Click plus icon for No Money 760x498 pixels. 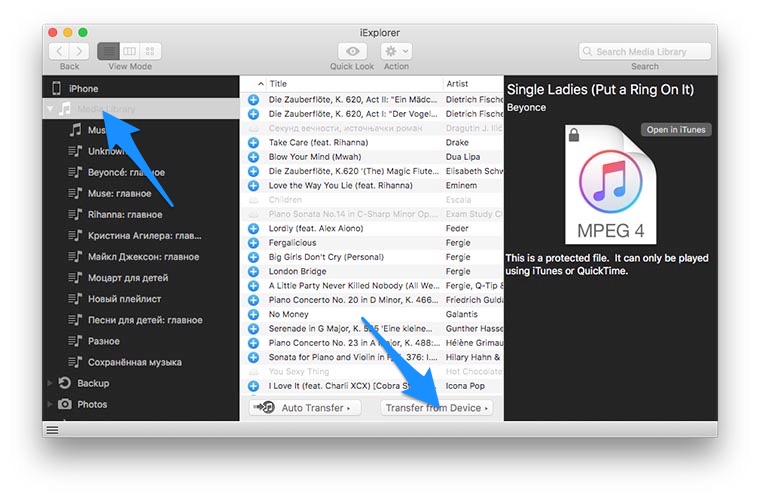[x=253, y=314]
